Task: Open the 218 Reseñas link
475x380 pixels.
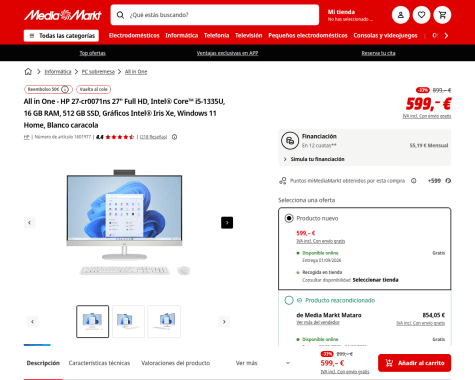Action: click(153, 137)
